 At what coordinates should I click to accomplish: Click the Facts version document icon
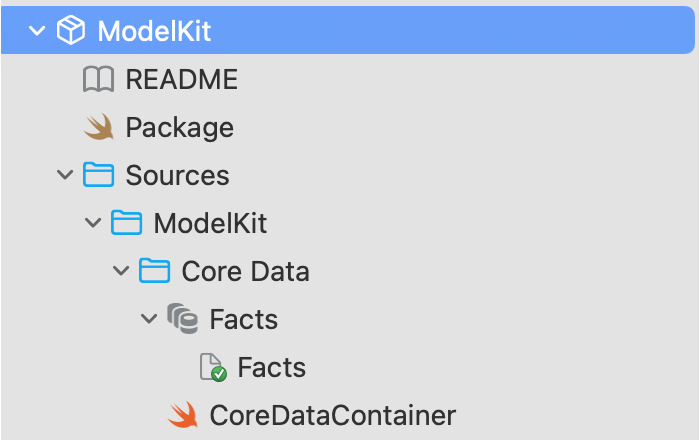[211, 367]
